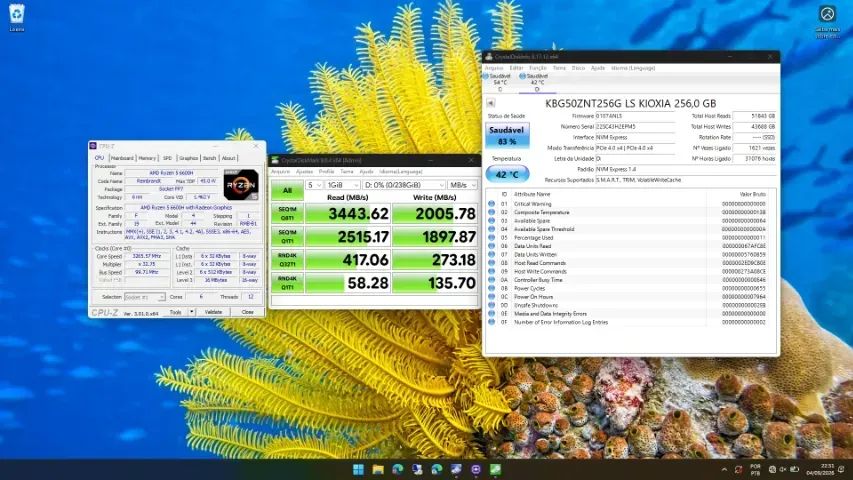Open the Ajustes menu in CrystalDiskMark
Image resolution: width=853 pixels, height=480 pixels.
[x=304, y=171]
